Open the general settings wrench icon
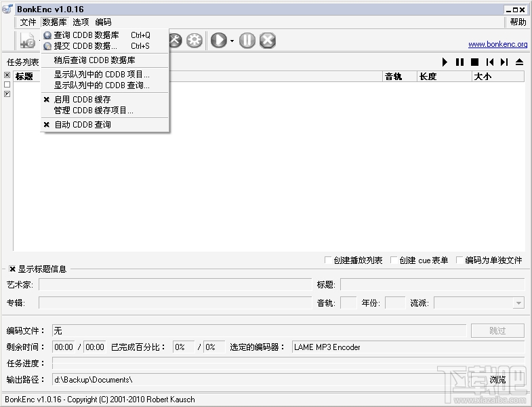 click(176, 41)
